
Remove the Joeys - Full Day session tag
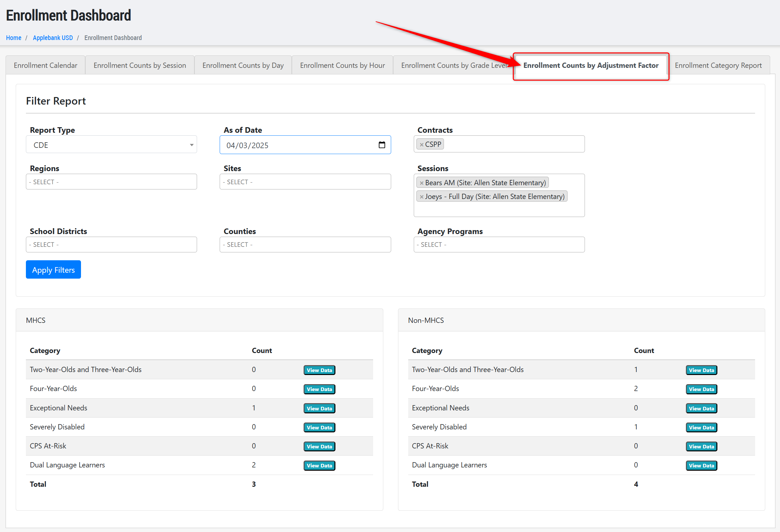coord(422,197)
